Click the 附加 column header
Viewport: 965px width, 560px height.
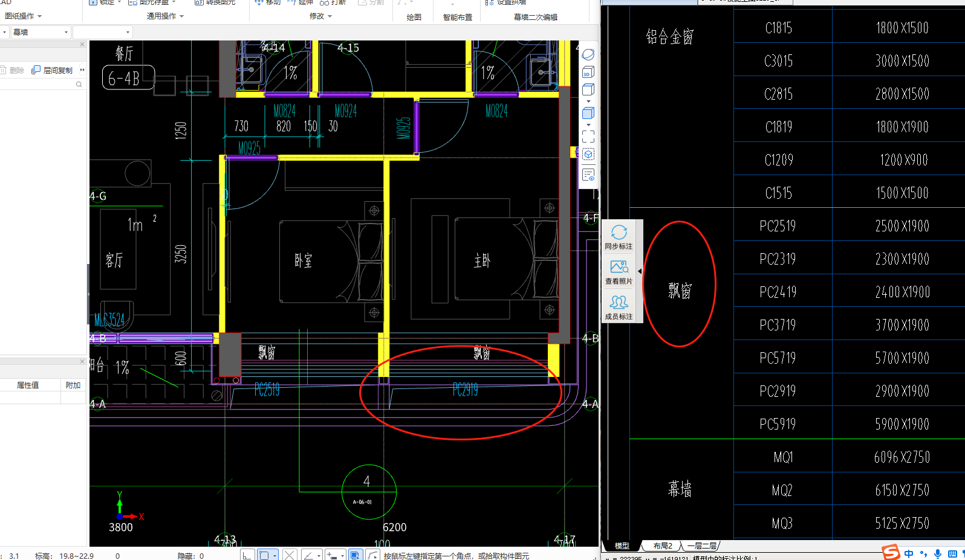click(x=73, y=385)
